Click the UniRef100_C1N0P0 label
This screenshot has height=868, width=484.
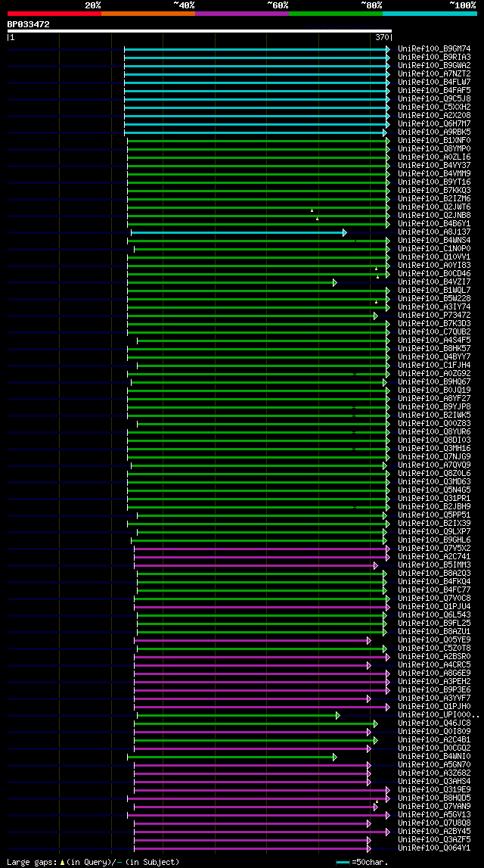coord(434,248)
